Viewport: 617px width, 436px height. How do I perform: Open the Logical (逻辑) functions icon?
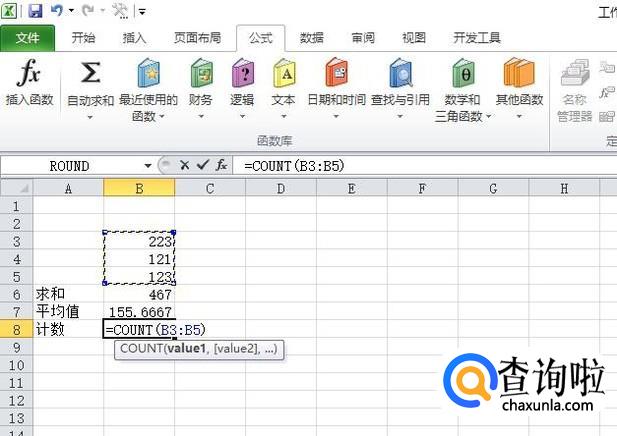pos(242,73)
